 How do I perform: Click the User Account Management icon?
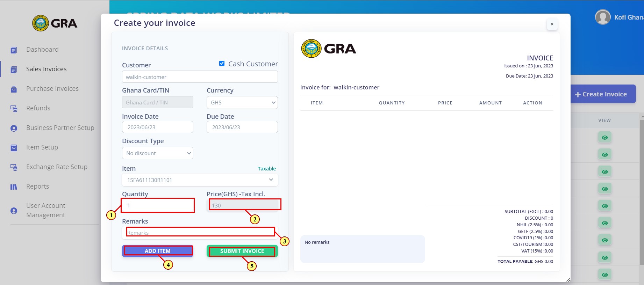click(14, 211)
